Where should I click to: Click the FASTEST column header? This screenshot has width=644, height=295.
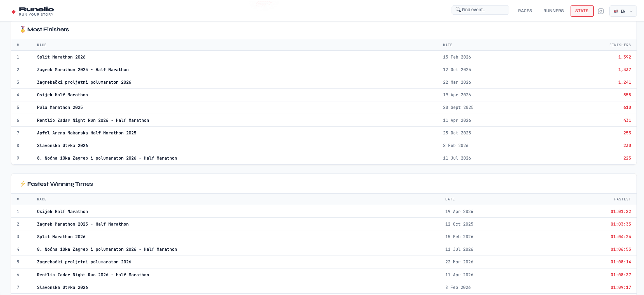pyautogui.click(x=623, y=199)
